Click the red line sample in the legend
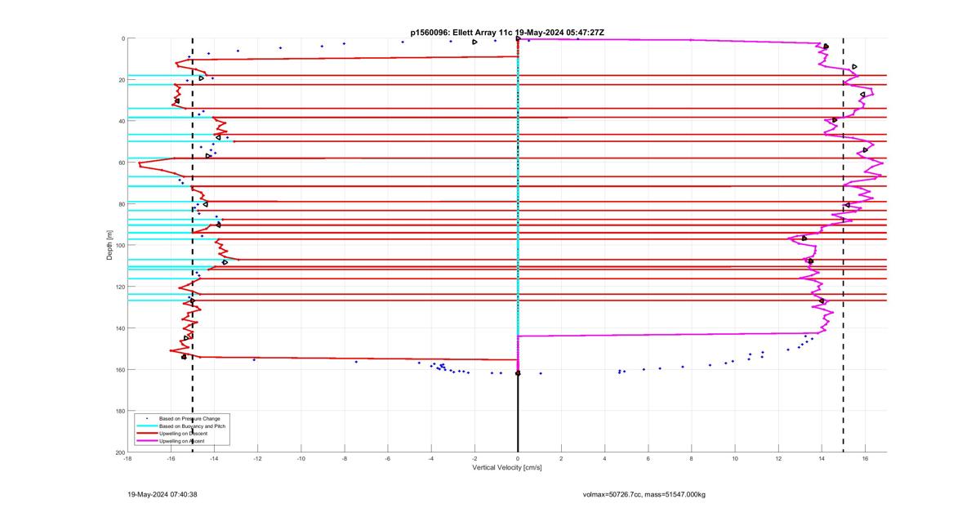 pos(146,434)
